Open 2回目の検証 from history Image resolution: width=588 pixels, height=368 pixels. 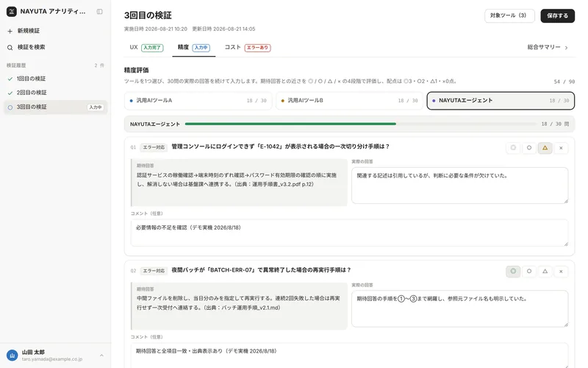pyautogui.click(x=56, y=93)
